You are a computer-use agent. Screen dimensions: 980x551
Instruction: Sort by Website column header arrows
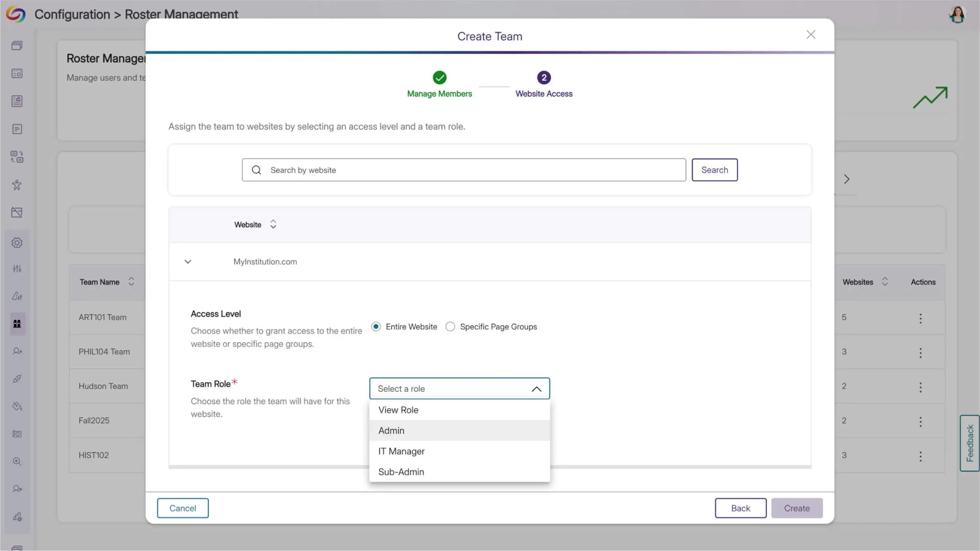273,224
